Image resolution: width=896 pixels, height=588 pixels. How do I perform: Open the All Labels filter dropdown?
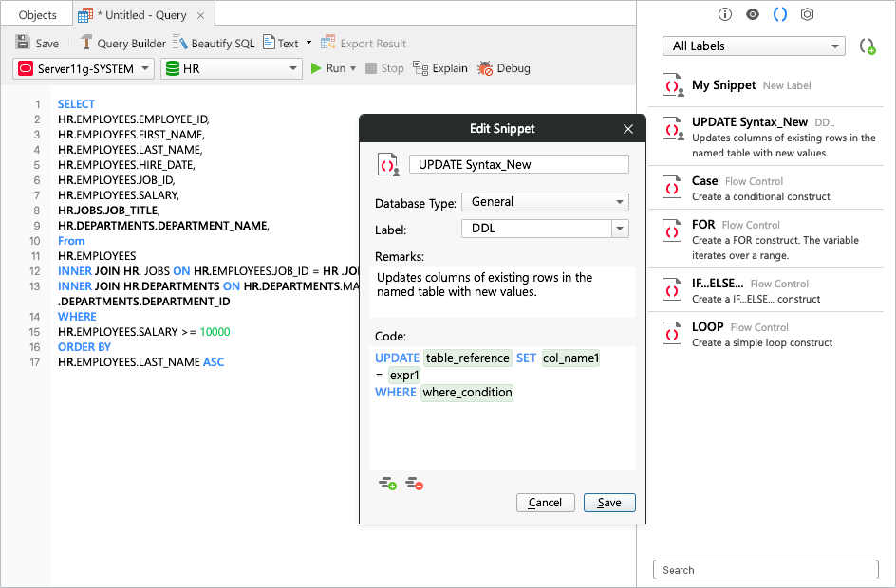pyautogui.click(x=754, y=46)
